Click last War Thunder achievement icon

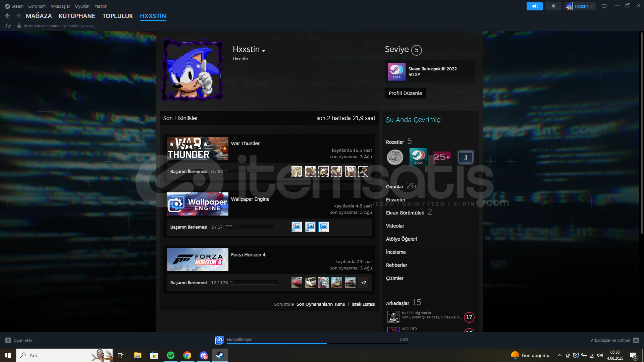click(x=363, y=171)
